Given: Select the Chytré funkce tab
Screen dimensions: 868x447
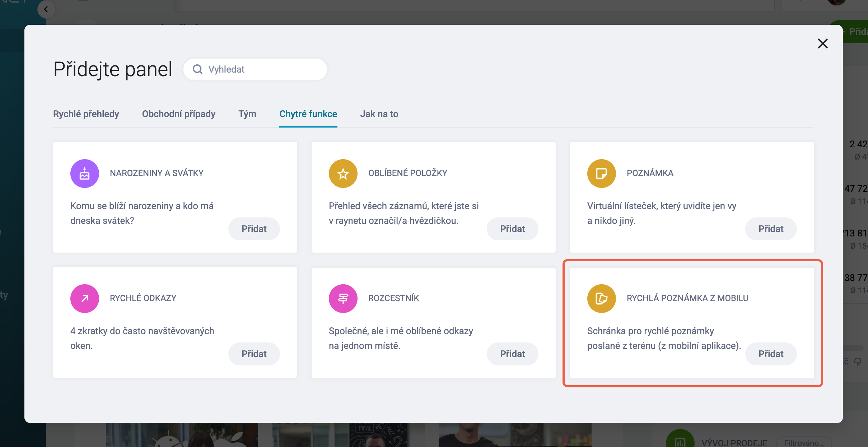Looking at the screenshot, I should click(308, 114).
